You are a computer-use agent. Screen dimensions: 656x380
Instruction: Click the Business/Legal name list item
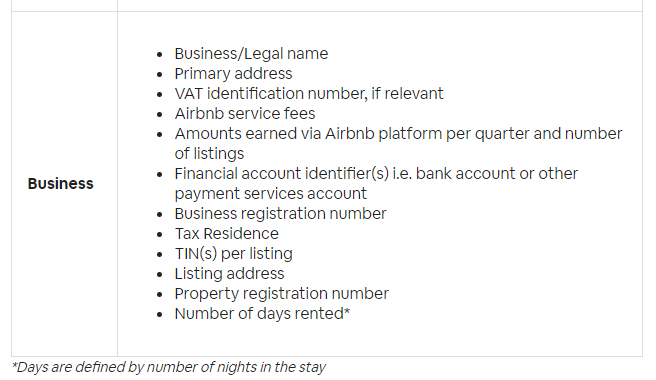pyautogui.click(x=251, y=54)
